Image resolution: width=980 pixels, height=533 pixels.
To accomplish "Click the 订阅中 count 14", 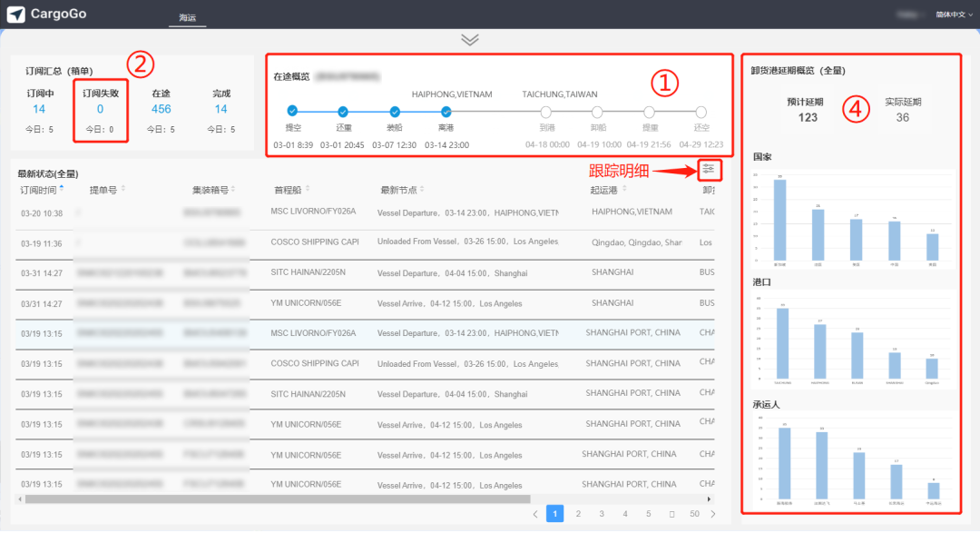I will [39, 109].
